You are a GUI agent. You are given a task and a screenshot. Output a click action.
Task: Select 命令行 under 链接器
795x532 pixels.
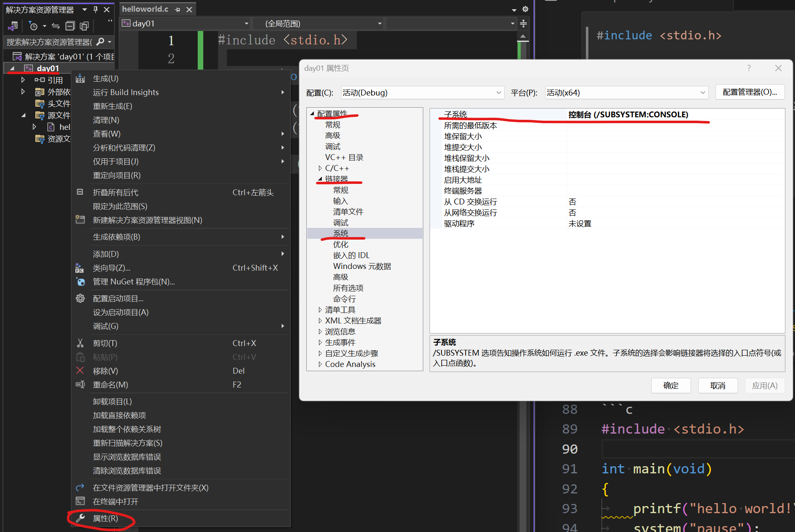pyautogui.click(x=344, y=299)
